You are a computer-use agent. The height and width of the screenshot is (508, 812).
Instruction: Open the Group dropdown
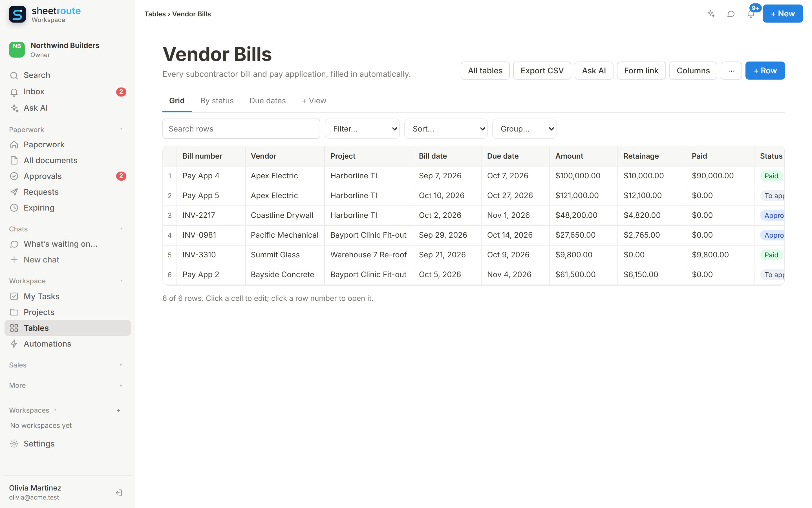pyautogui.click(x=524, y=129)
